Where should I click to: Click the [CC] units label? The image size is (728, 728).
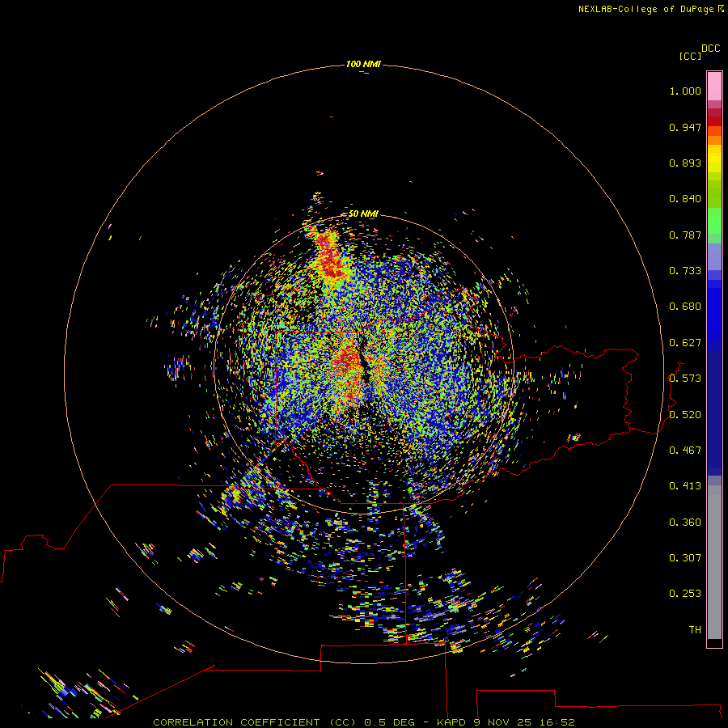[x=690, y=56]
